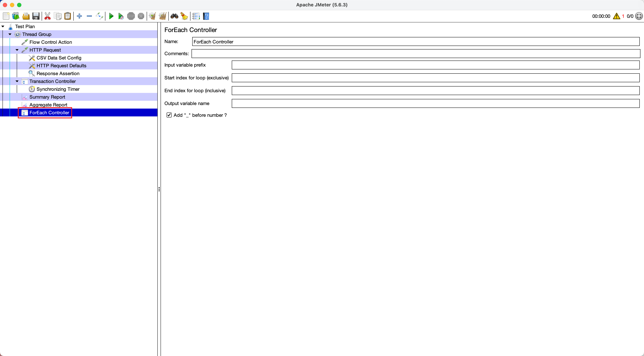Select Transaction Controller tree item

(x=53, y=81)
